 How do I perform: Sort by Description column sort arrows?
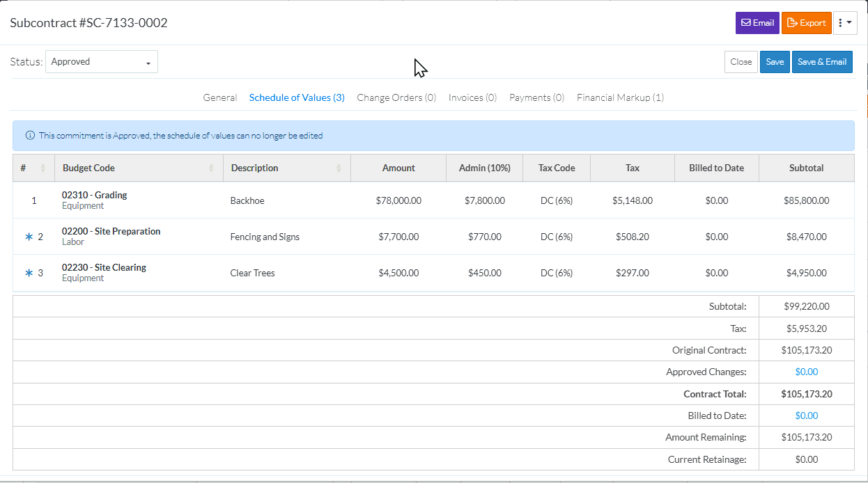pos(339,168)
